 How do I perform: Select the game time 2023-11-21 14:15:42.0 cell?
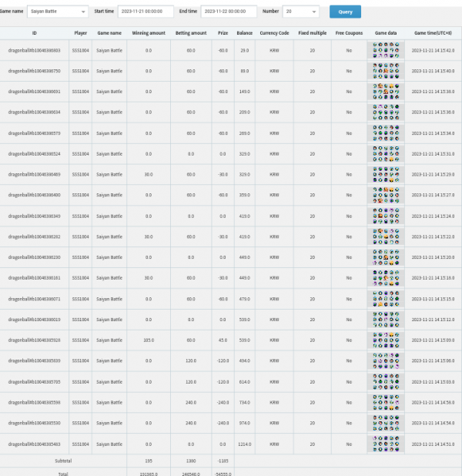(x=433, y=50)
